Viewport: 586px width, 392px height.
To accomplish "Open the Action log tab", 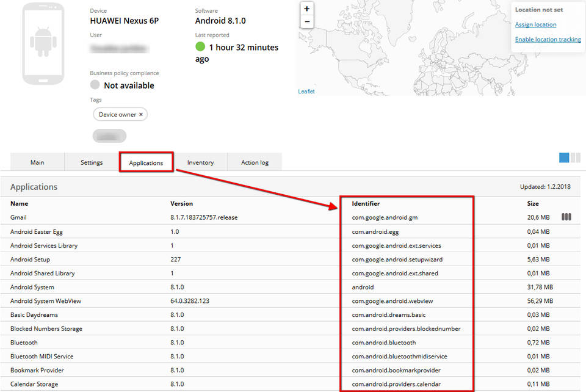I will tap(255, 162).
